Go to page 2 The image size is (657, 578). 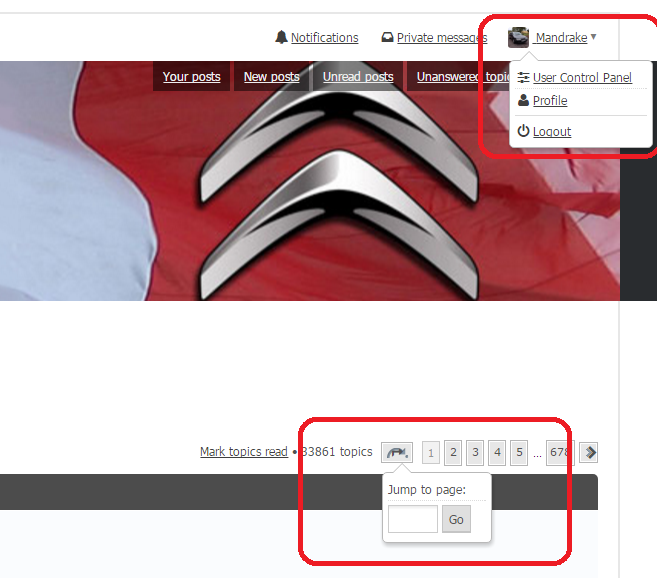click(453, 452)
